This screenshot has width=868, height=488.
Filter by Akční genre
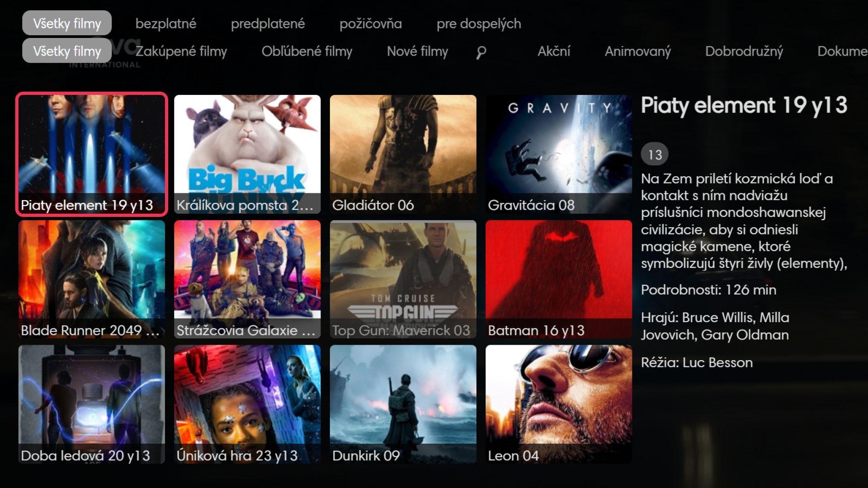tap(554, 51)
